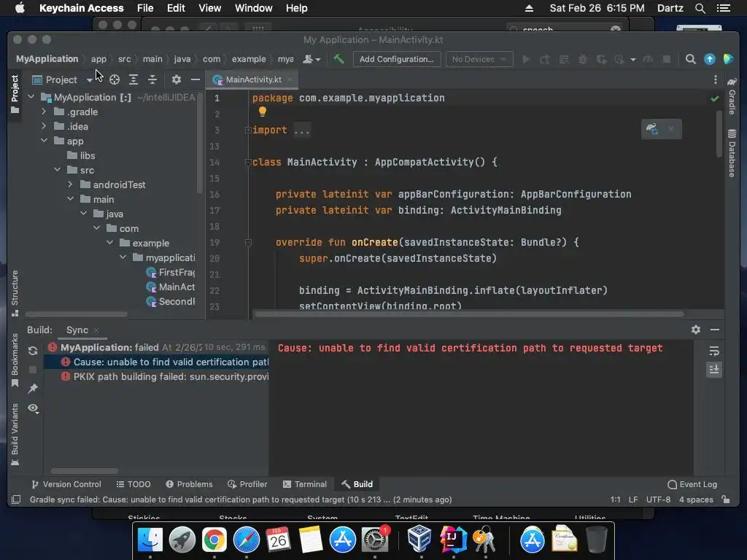Click the pin icon in Build panel
The width and height of the screenshot is (747, 560).
[33, 389]
